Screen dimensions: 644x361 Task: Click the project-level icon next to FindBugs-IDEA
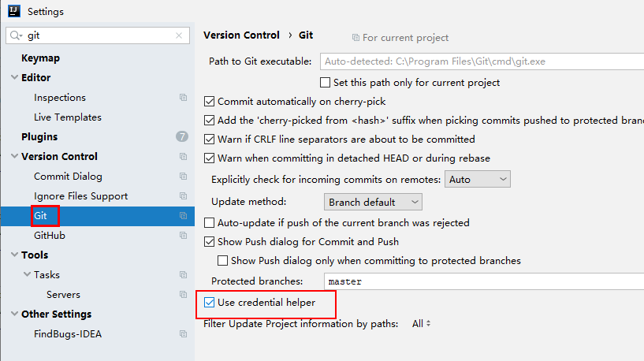183,334
